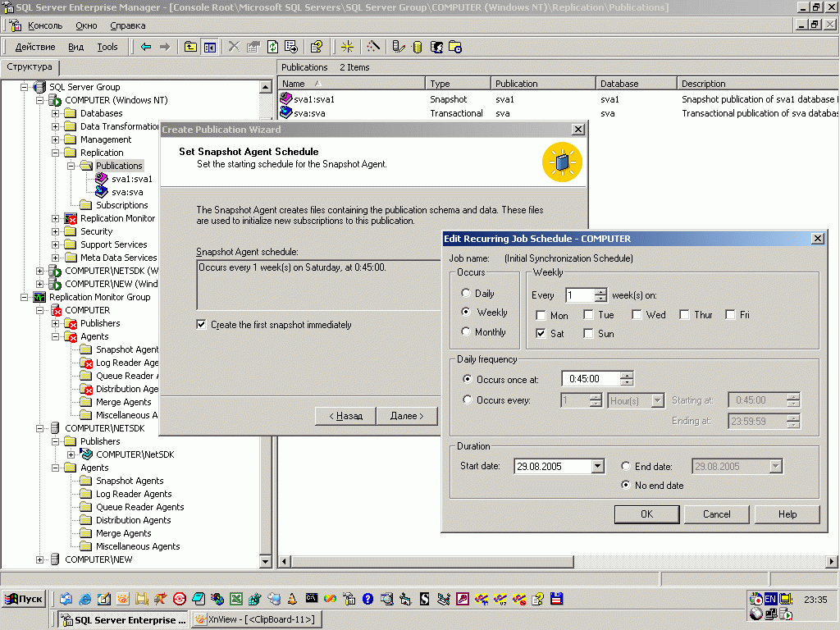The image size is (840, 630).
Task: Click the Refresh toolbar icon
Action: tap(272, 47)
